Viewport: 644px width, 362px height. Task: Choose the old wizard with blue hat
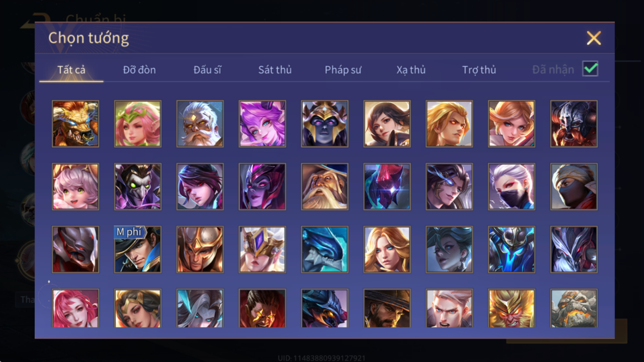click(x=324, y=187)
